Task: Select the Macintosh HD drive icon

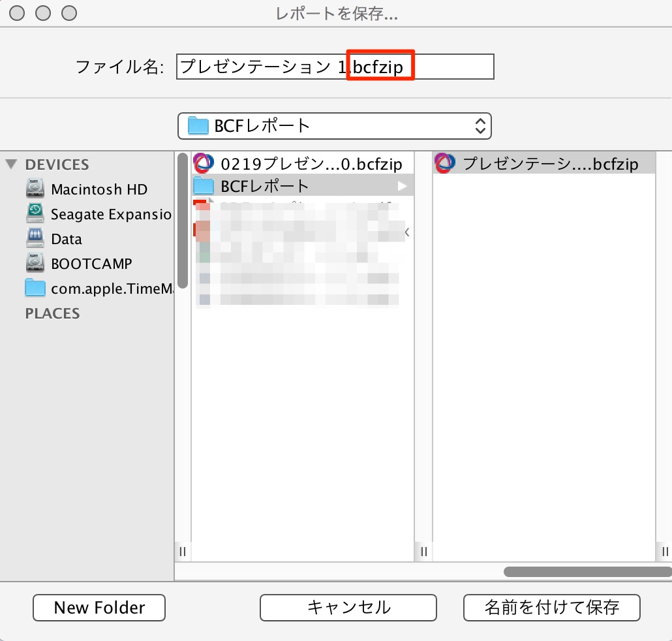Action: [35, 189]
